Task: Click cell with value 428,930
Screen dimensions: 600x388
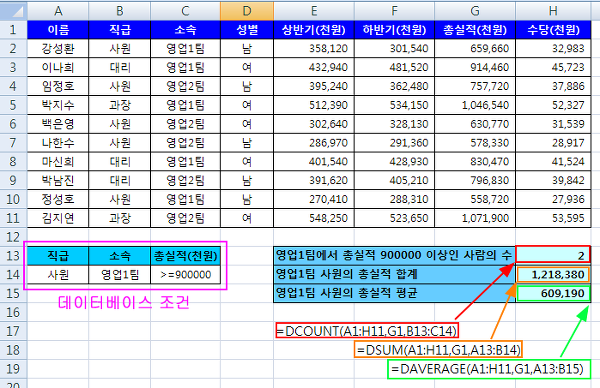Action: click(x=395, y=161)
